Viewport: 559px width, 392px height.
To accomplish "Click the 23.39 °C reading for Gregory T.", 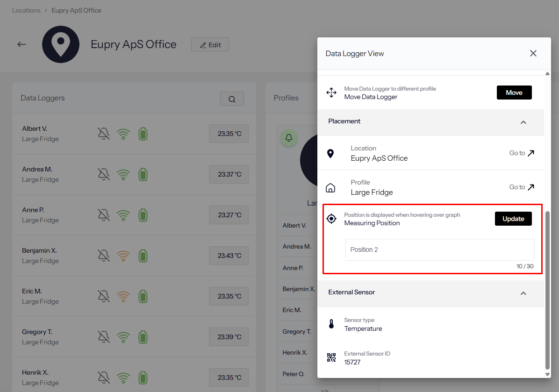I will 229,337.
